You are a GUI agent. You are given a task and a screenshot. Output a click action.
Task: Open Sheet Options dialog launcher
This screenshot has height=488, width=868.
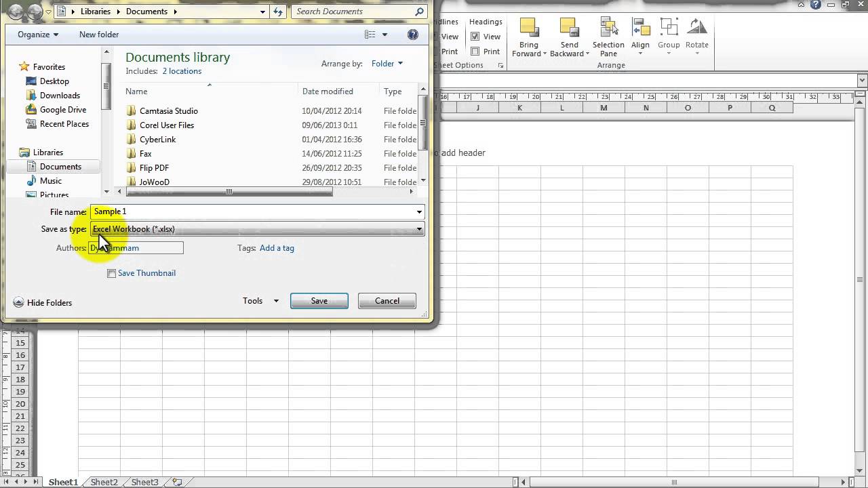tap(500, 66)
